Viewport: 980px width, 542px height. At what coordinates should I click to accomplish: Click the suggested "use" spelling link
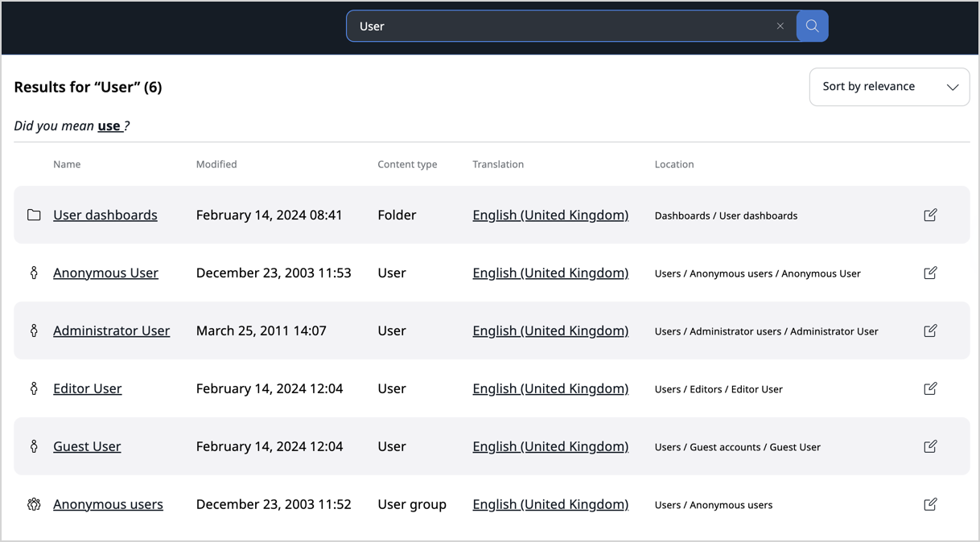(109, 125)
